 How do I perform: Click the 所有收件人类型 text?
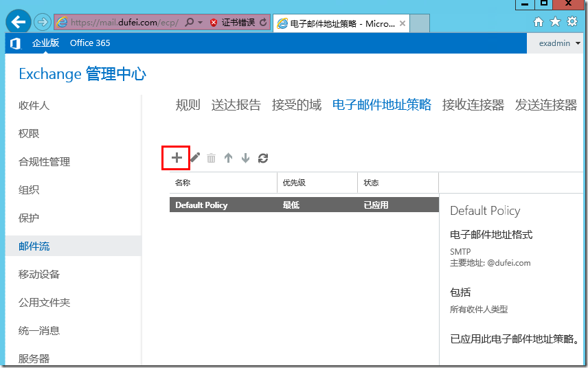[x=479, y=309]
